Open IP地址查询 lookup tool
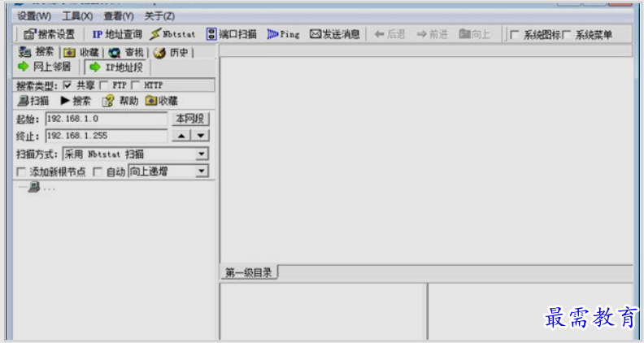This screenshot has height=343, width=644. coord(117,34)
